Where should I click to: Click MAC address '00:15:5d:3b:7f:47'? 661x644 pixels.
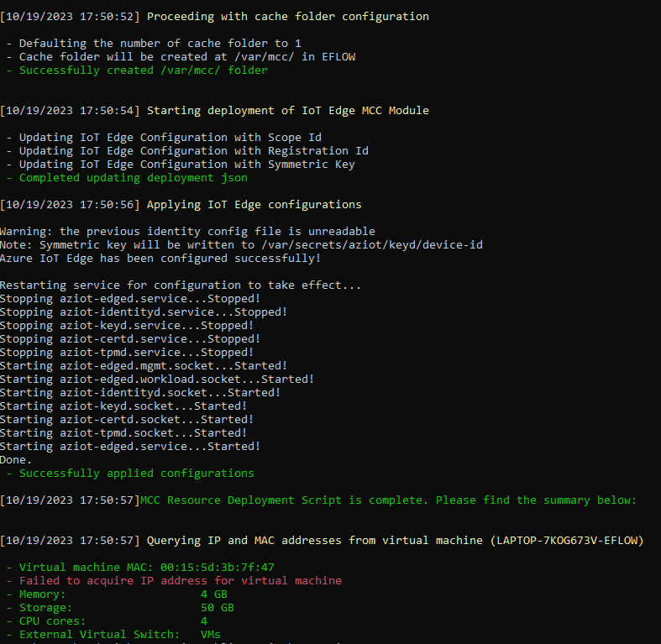(x=217, y=568)
